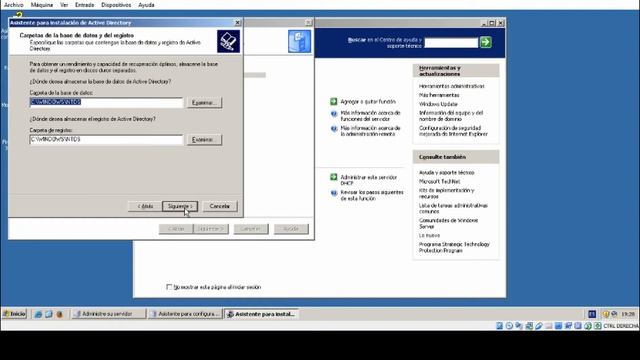The height and width of the screenshot is (360, 640).
Task: Open Más información acerca de la administración remota
Action: 370,131
